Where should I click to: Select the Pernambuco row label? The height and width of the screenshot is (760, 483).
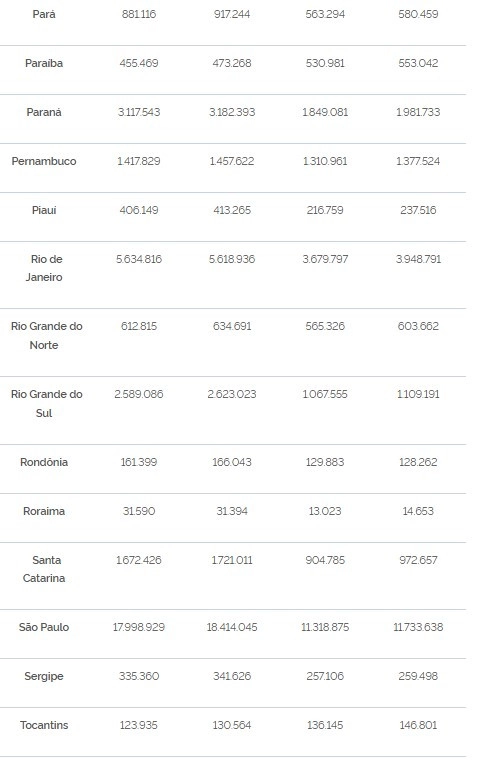pyautogui.click(x=44, y=161)
